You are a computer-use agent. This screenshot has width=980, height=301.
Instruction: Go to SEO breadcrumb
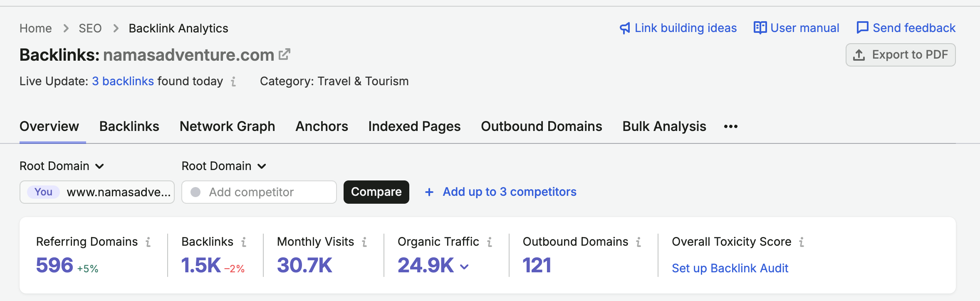click(90, 28)
